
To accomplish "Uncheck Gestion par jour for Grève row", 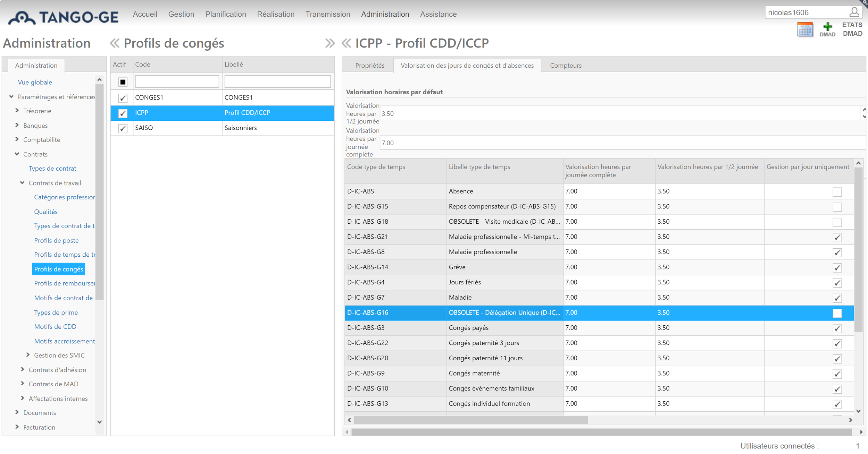I will coord(837,268).
